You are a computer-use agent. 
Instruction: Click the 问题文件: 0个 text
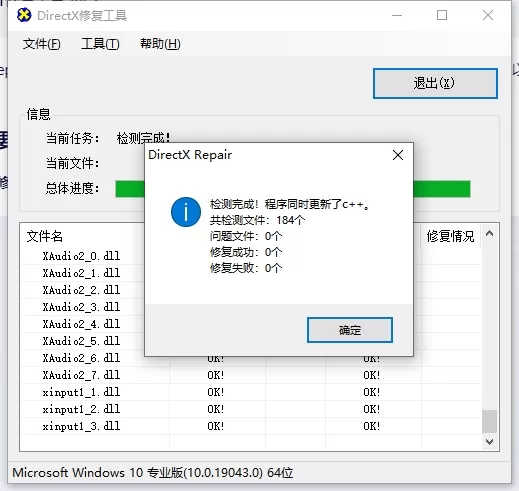246,236
